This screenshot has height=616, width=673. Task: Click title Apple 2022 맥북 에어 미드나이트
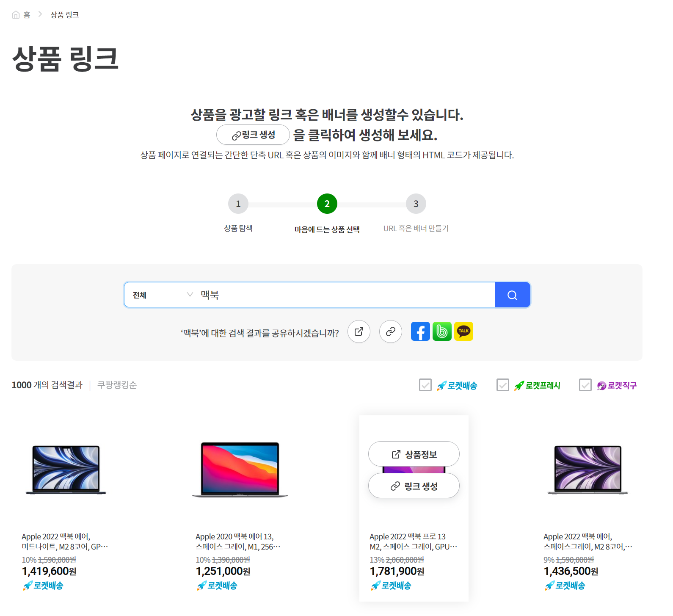[x=65, y=541]
